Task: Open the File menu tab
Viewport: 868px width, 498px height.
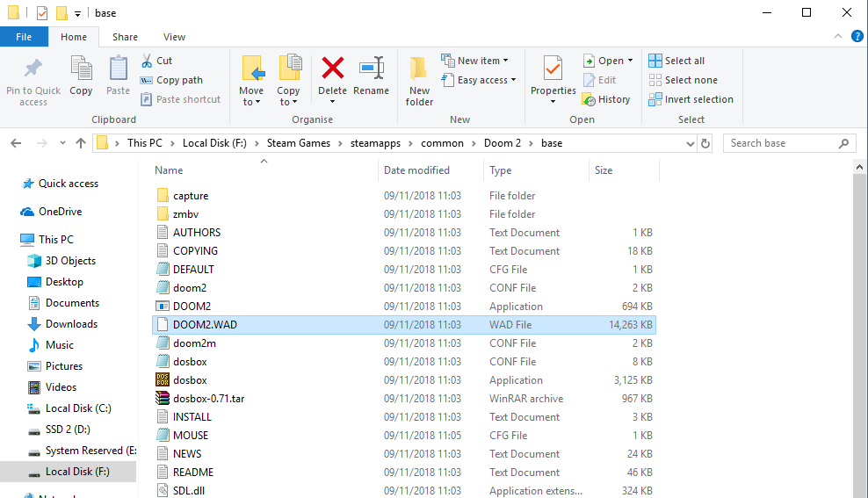Action: pyautogui.click(x=24, y=37)
